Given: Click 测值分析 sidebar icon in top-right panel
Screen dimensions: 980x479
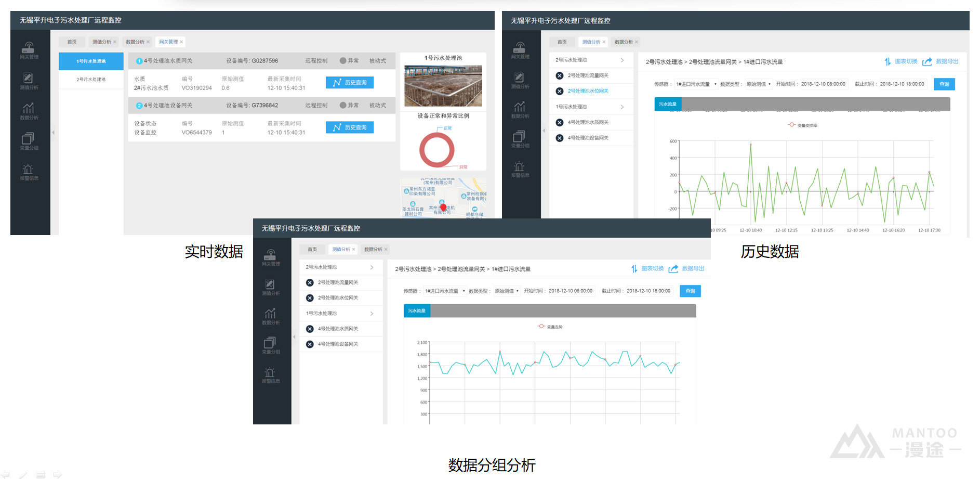Looking at the screenshot, I should [x=520, y=79].
